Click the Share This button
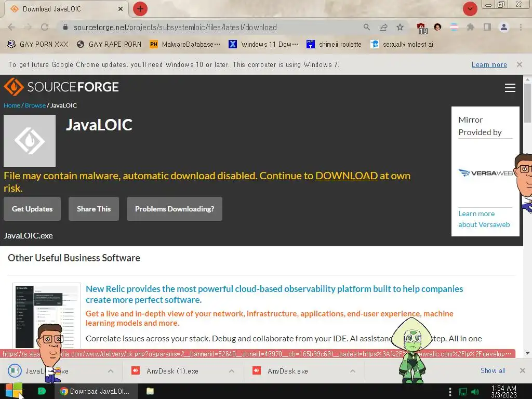532x399 pixels. point(94,209)
